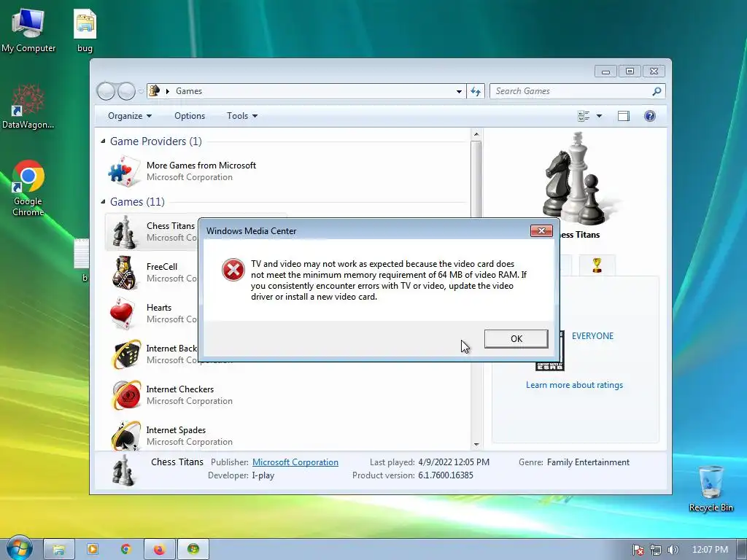Click the search magnifier icon

(657, 91)
